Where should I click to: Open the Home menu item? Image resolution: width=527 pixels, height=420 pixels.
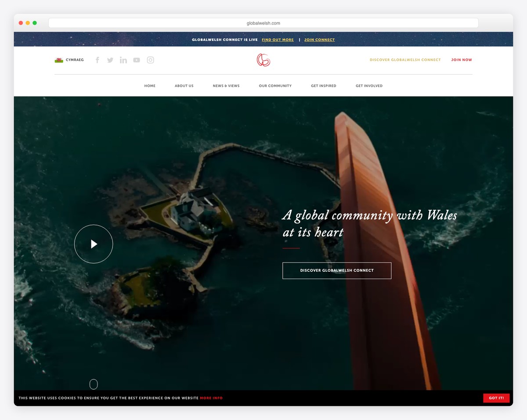click(150, 86)
